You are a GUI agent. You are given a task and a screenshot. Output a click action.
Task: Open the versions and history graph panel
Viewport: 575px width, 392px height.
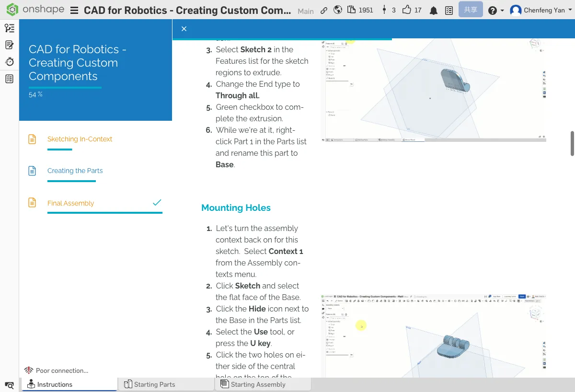(384, 10)
